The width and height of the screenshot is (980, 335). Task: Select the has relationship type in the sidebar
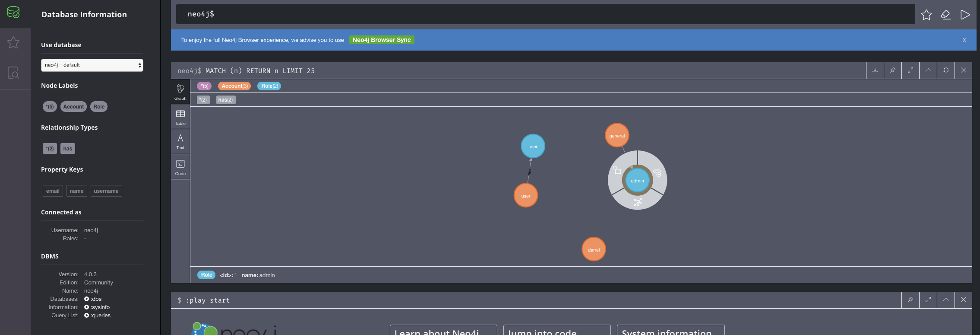(68, 149)
